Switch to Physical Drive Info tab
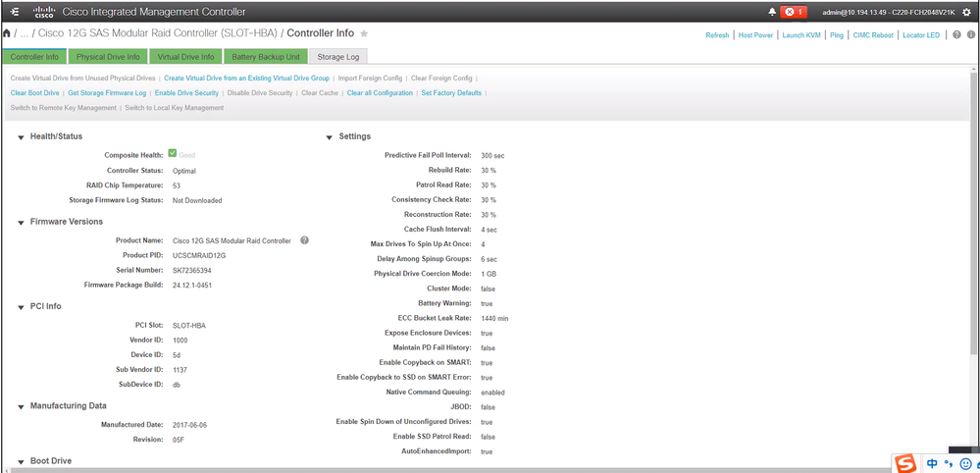This screenshot has height=473, width=980. coord(108,57)
